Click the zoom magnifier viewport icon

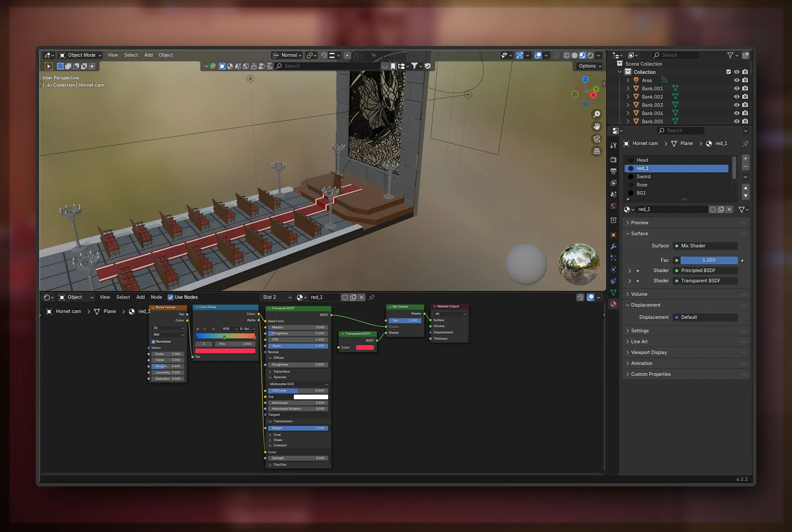[x=596, y=114]
